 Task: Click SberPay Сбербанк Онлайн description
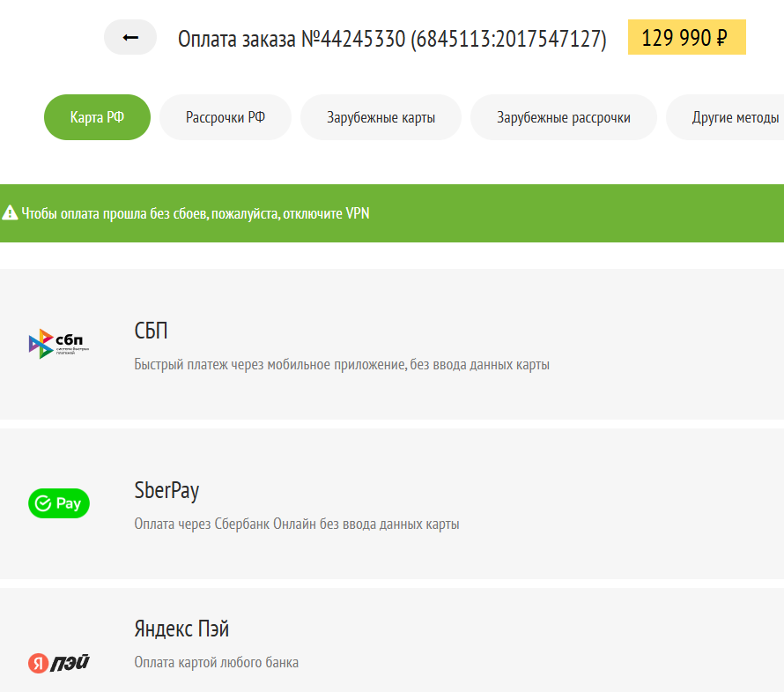tap(297, 524)
